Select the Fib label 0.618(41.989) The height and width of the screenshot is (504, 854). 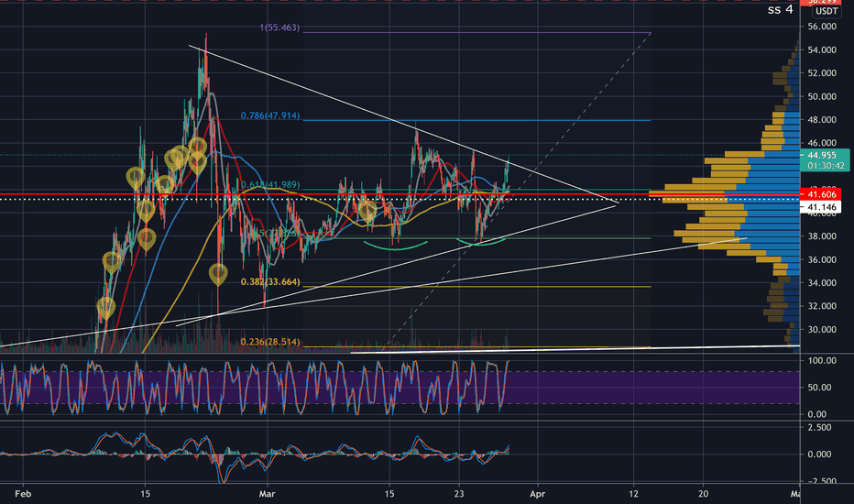pyautogui.click(x=270, y=185)
